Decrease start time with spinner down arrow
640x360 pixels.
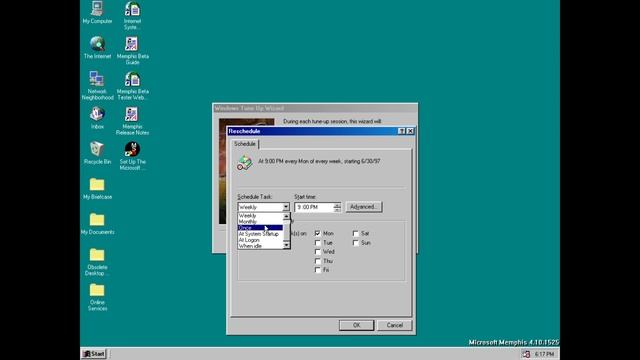coord(337,209)
